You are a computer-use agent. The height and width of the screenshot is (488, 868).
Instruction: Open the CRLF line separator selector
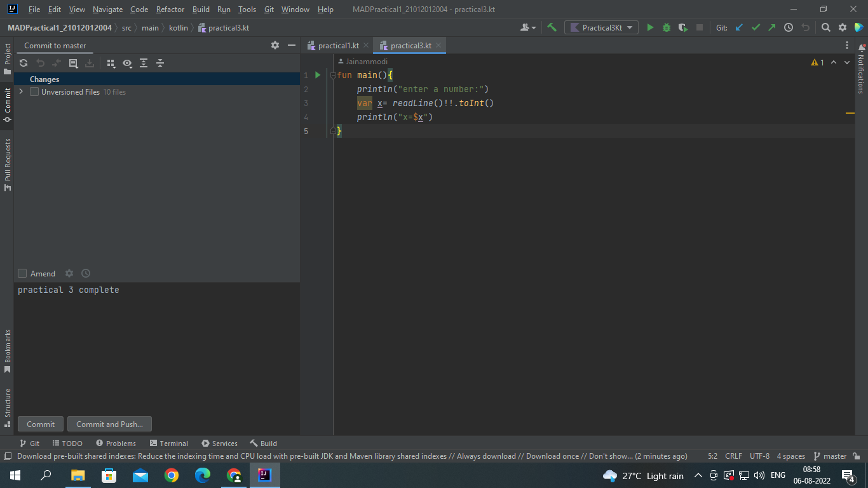coord(733,456)
